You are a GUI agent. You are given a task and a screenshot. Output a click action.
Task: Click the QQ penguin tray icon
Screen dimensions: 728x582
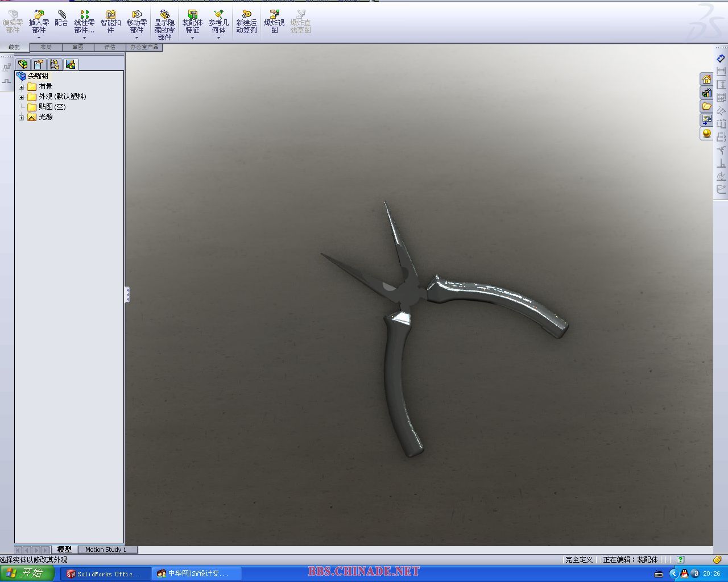[x=684, y=573]
